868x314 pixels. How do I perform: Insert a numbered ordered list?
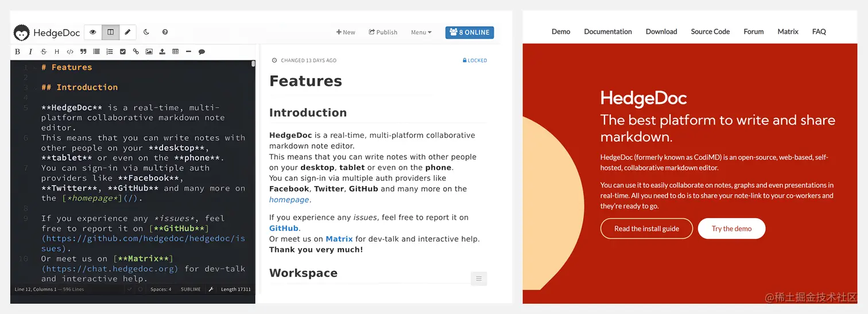click(x=110, y=52)
